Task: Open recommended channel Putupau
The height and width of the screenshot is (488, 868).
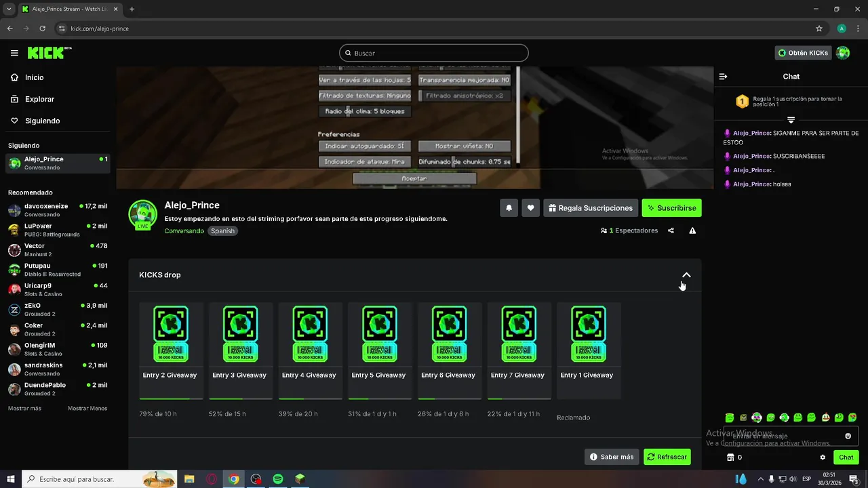Action: pos(58,269)
